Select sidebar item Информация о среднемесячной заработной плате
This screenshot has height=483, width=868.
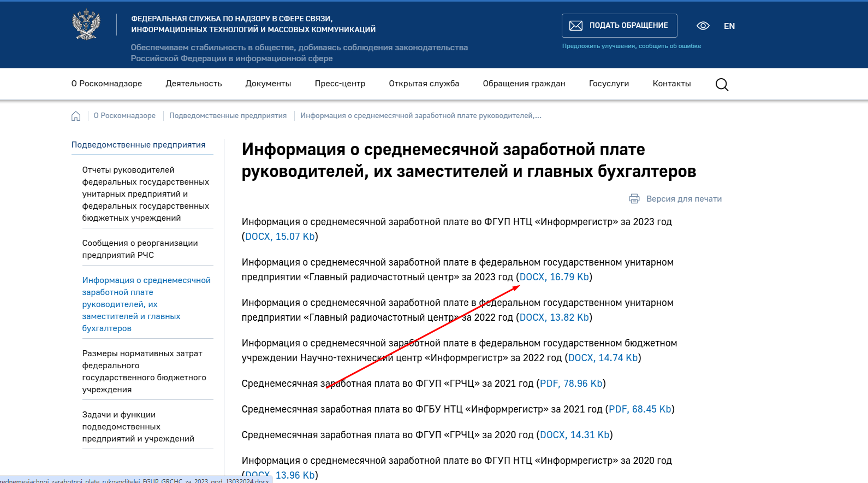pyautogui.click(x=146, y=304)
